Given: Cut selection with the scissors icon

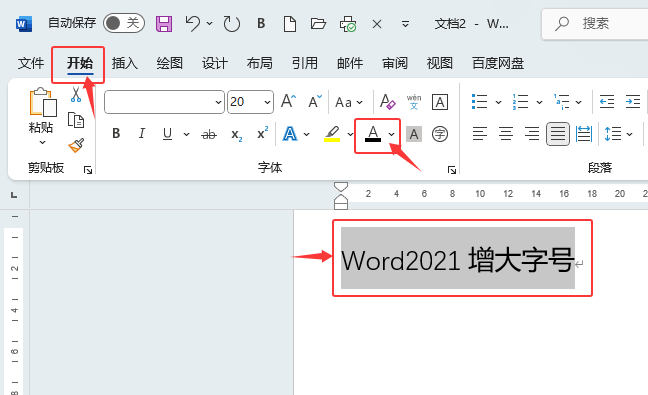Looking at the screenshot, I should pos(76,95).
